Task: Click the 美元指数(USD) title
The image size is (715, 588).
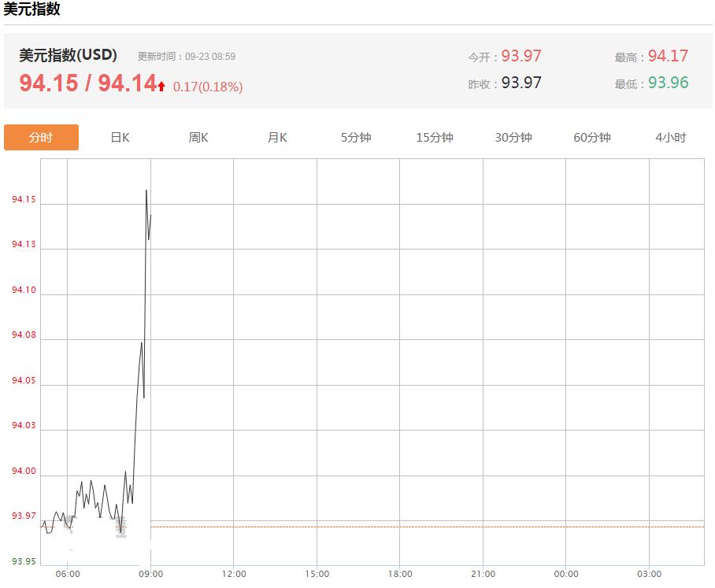Action: click(68, 55)
